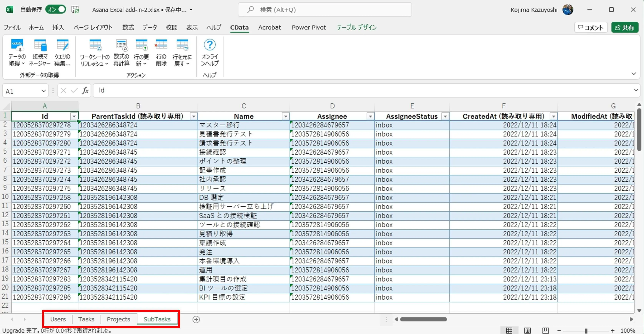
Task: Click the zoom slider handle
Action: [586, 331]
